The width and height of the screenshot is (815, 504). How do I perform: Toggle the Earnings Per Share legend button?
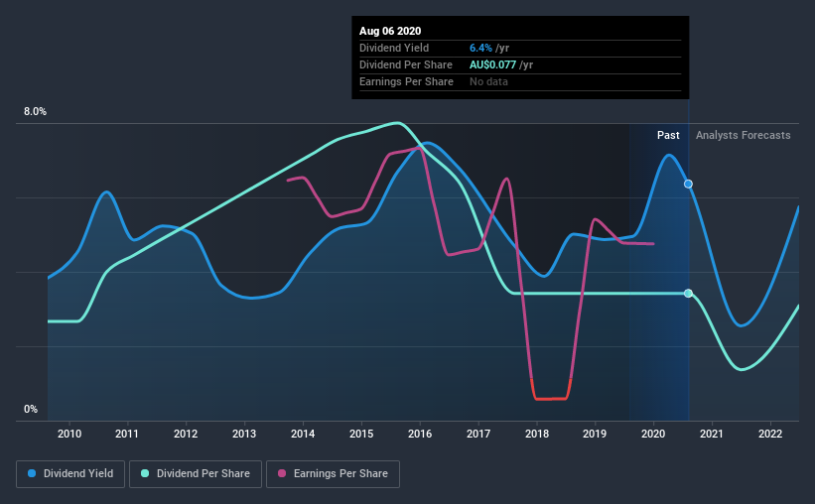(x=334, y=474)
